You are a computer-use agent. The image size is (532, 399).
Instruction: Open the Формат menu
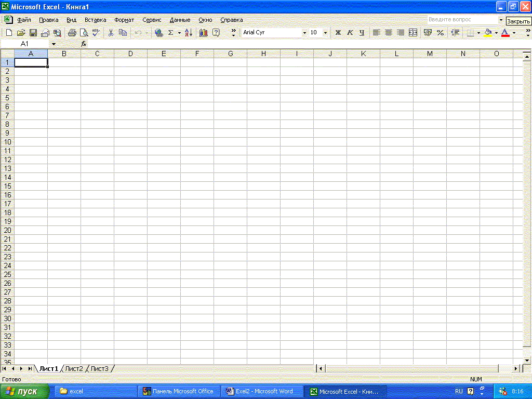click(124, 20)
